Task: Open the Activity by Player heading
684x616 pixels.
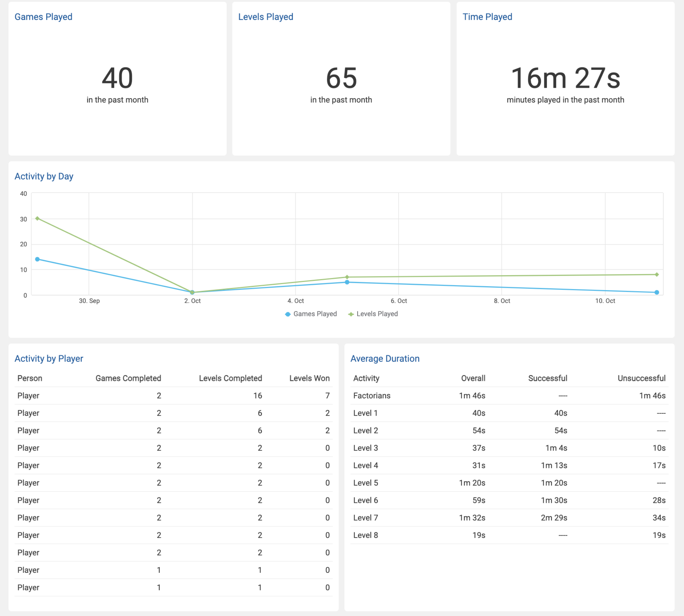Action: (49, 358)
